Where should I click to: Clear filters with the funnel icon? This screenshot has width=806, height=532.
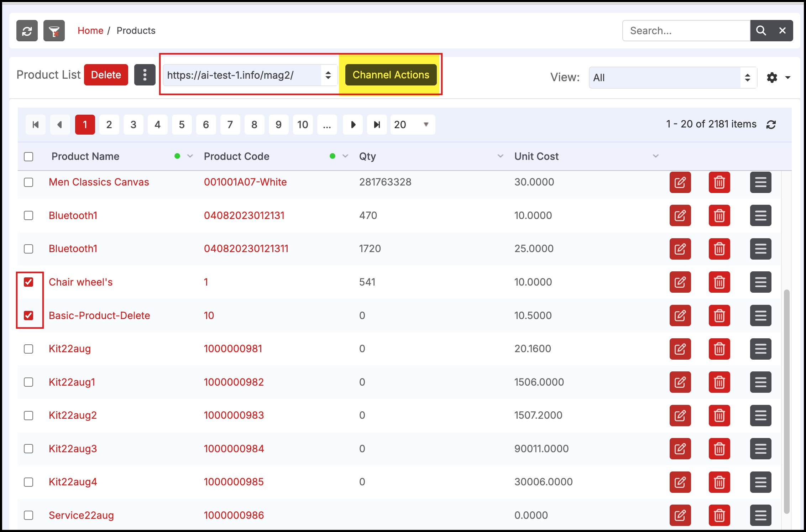tap(54, 31)
